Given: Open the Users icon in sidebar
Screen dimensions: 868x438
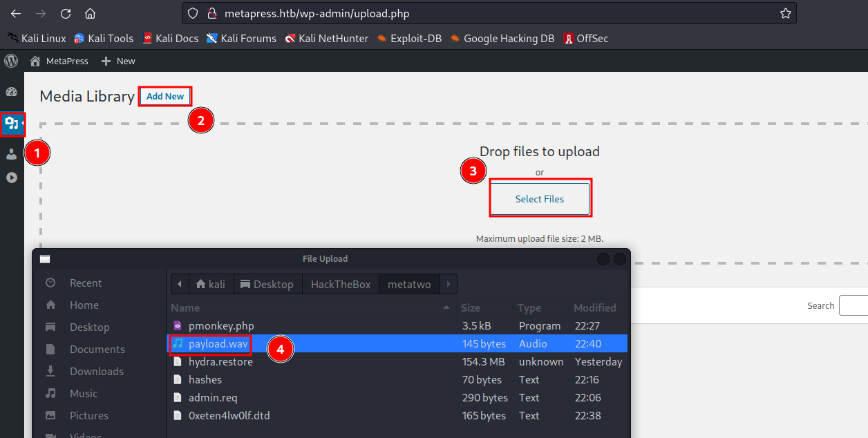Looking at the screenshot, I should (12, 154).
